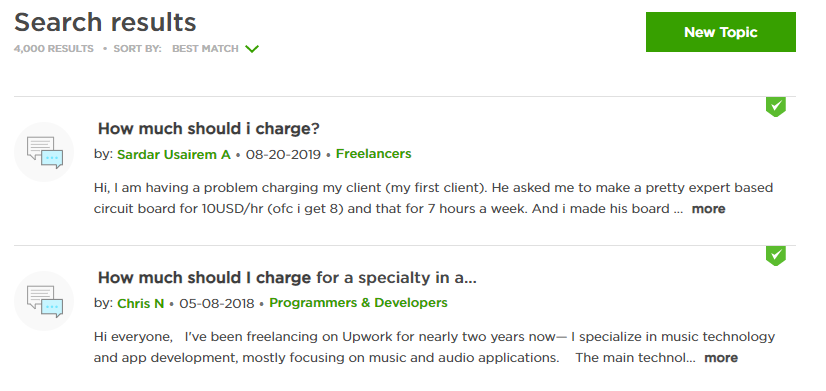The image size is (826, 391).
Task: Open topic 'How much should I charge for a specialty'
Action: [x=287, y=278]
